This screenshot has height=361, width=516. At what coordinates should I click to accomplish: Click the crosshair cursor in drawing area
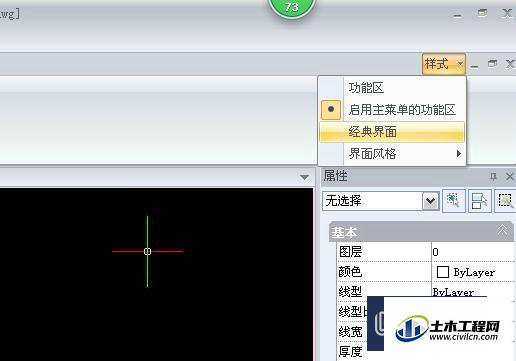(x=147, y=251)
